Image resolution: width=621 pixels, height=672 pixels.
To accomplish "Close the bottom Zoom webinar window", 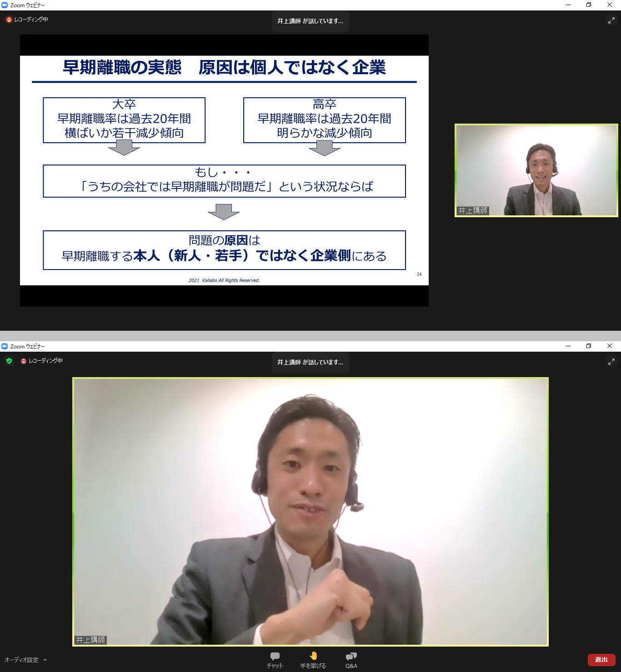I will point(610,346).
